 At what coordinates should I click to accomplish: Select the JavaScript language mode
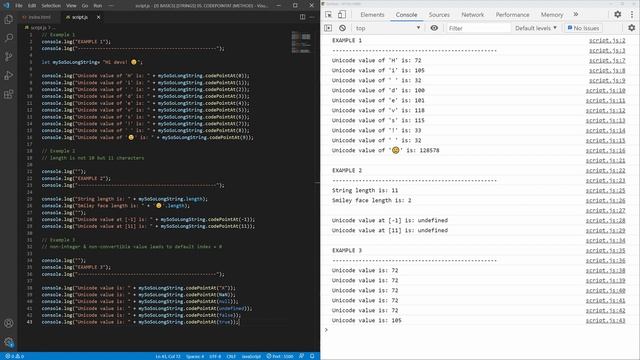pos(251,356)
